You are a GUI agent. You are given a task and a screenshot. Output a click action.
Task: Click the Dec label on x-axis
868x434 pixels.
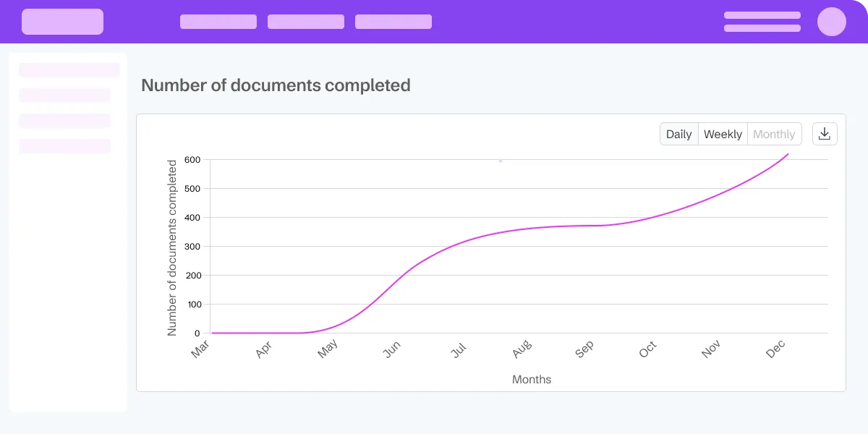click(x=775, y=349)
